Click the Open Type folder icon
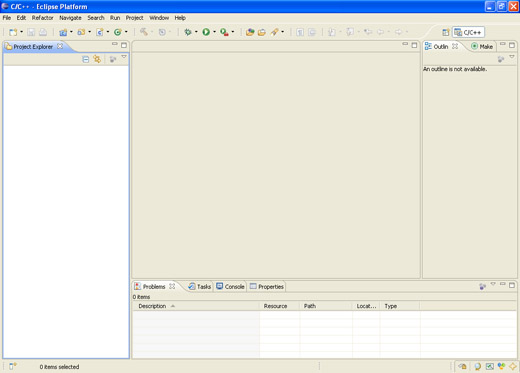Image resolution: width=520 pixels, height=373 pixels. (x=262, y=32)
